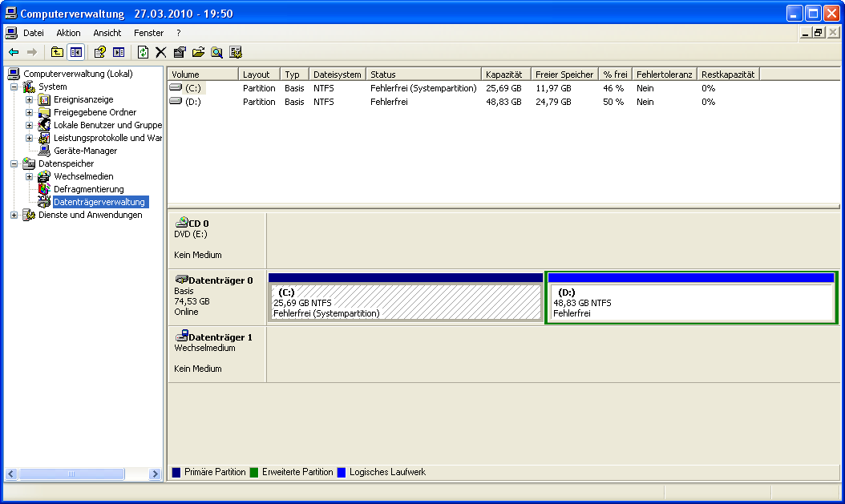845x504 pixels.
Task: Open the Datei menu
Action: (34, 33)
